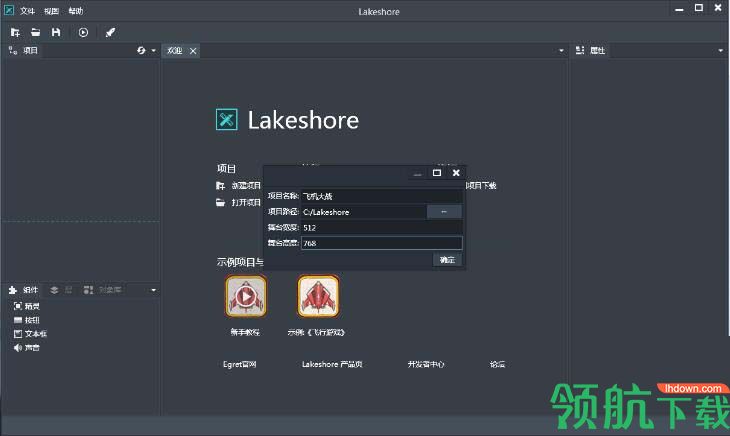Close the 欢迎 welcome tab
Screen dimensions: 730x436
tap(193, 51)
